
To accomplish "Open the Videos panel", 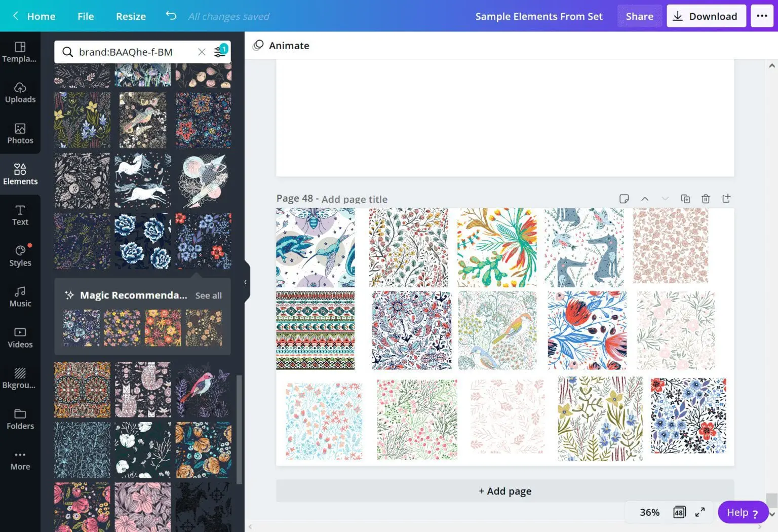I will [x=20, y=337].
